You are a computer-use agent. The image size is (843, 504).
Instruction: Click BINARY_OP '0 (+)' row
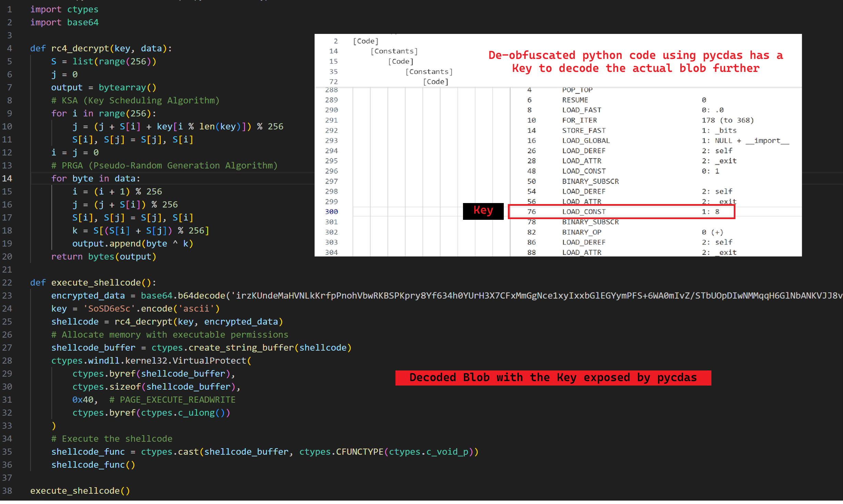(625, 232)
